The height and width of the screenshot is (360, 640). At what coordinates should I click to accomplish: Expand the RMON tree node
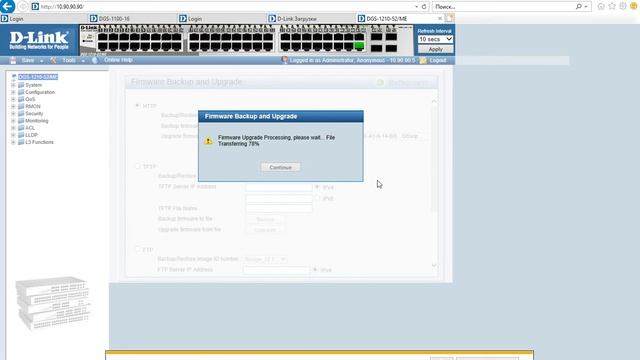tap(13, 107)
